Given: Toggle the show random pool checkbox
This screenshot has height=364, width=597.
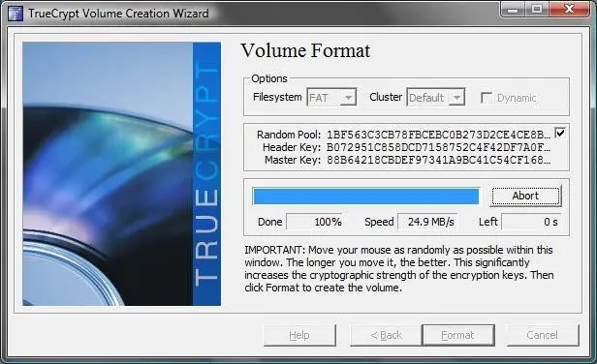Looking at the screenshot, I should pos(560,133).
